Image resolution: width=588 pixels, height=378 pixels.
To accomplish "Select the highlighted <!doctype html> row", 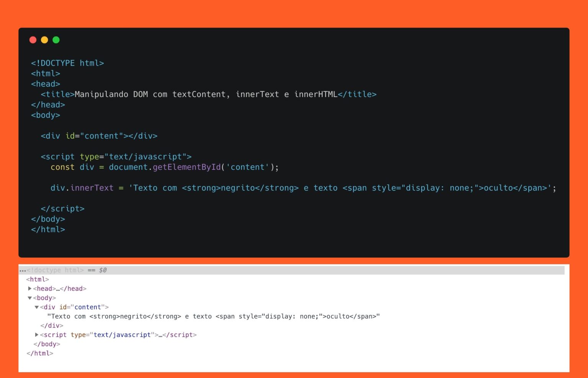I will (x=56, y=270).
